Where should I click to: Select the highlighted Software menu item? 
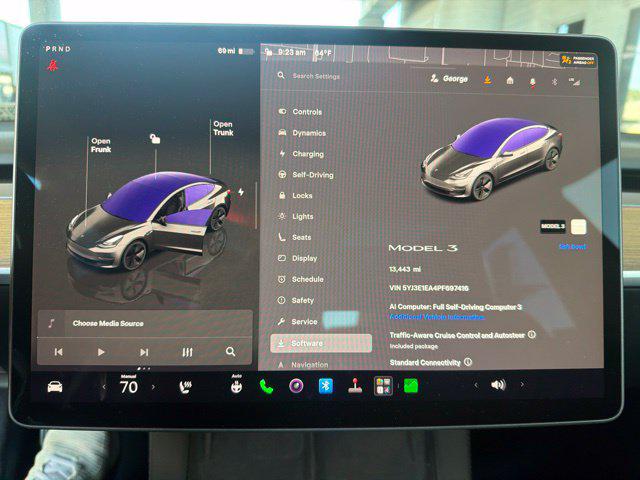tap(321, 343)
